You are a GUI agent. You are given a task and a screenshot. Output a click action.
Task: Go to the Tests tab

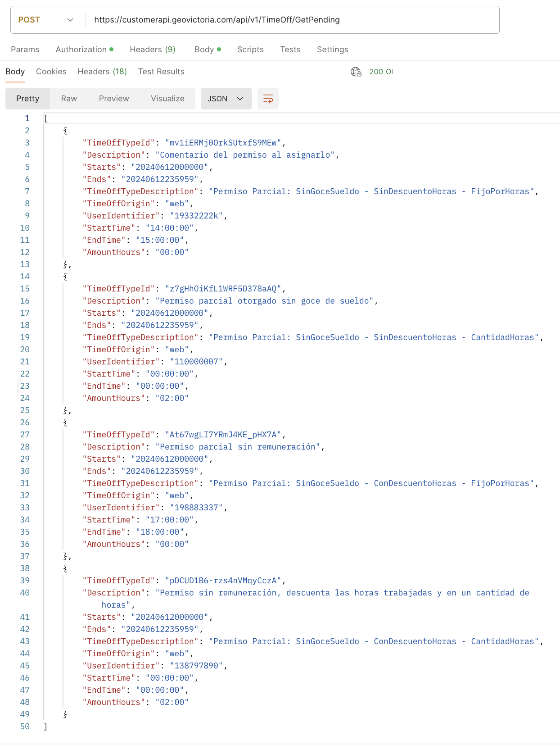click(x=290, y=50)
